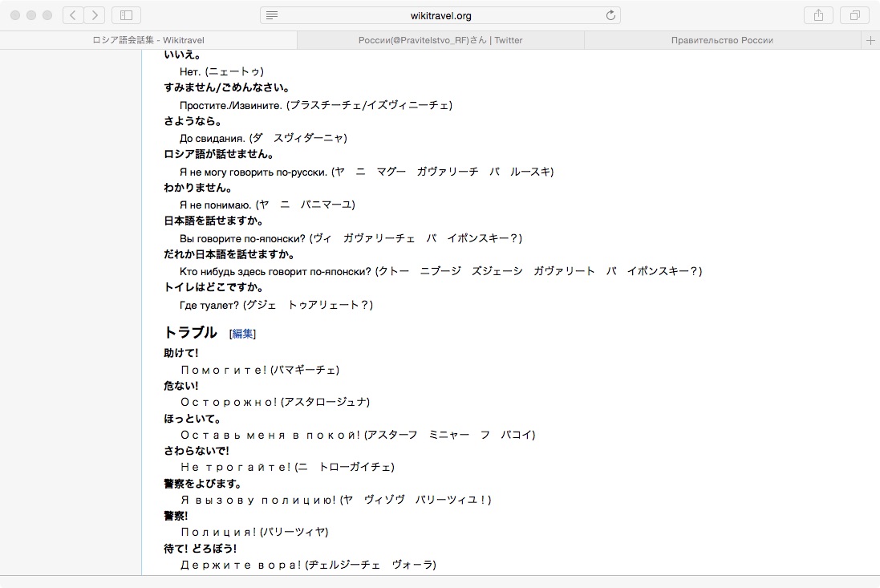Click the text Не трогайте!

236,467
